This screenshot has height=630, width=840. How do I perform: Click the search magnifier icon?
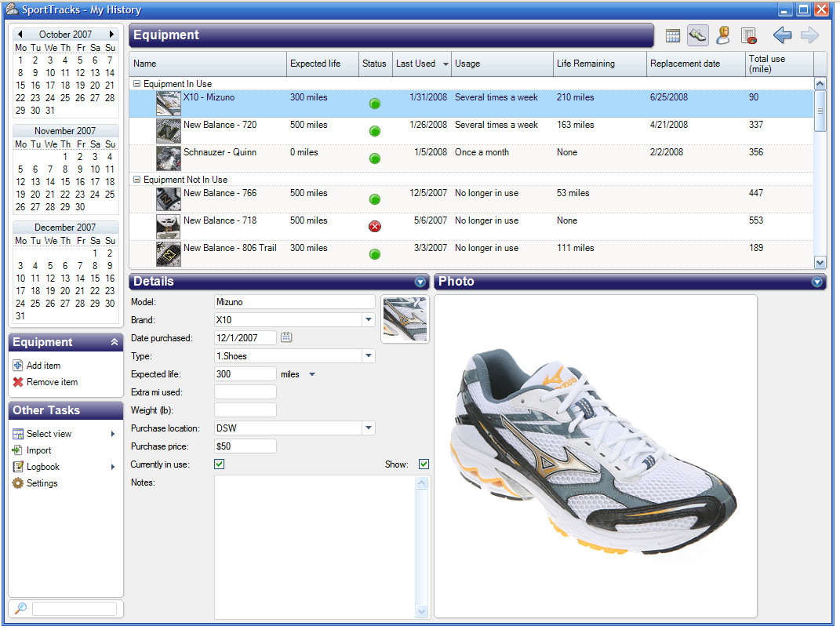point(20,608)
